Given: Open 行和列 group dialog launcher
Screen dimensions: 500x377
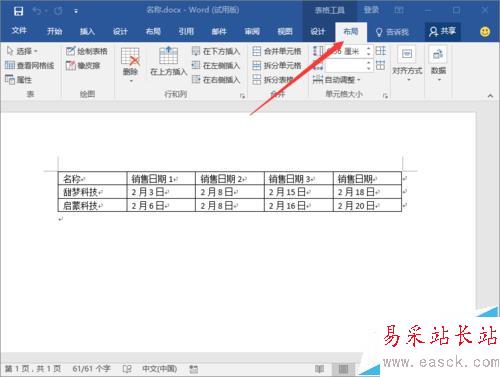Looking at the screenshot, I should [x=242, y=96].
